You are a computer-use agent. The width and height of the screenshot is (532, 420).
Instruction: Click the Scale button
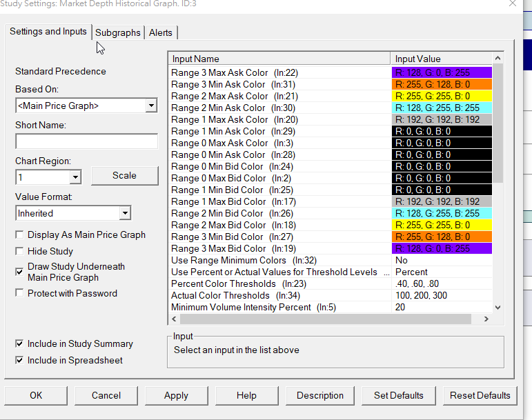124,176
